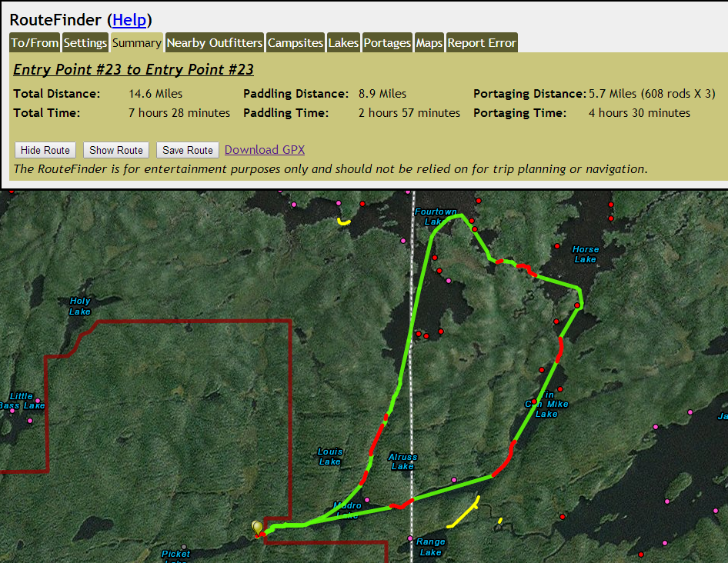Screen dimensions: 728x563
Task: Click a red campsite marker near Fourtown Lake
Action: click(471, 219)
